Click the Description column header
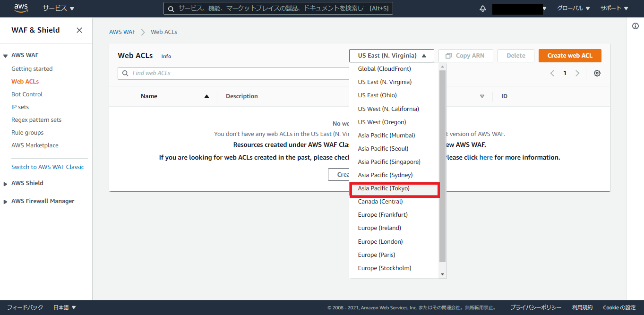The height and width of the screenshot is (315, 644). pos(242,96)
